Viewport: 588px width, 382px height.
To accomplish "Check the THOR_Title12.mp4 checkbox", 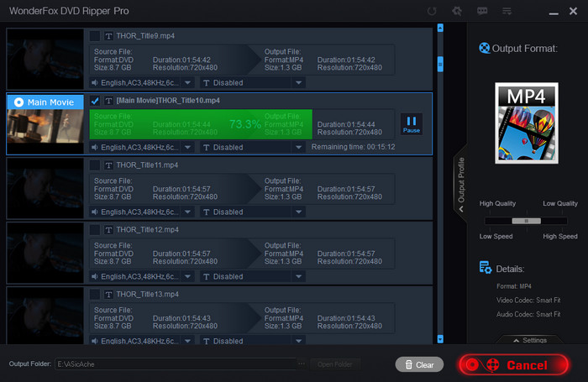I will (x=94, y=230).
